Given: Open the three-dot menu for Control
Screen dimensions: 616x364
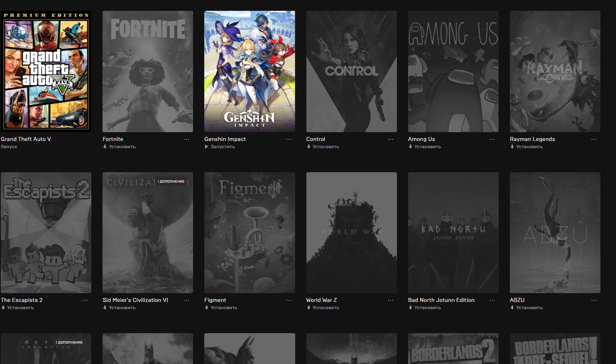Looking at the screenshot, I should click(391, 139).
